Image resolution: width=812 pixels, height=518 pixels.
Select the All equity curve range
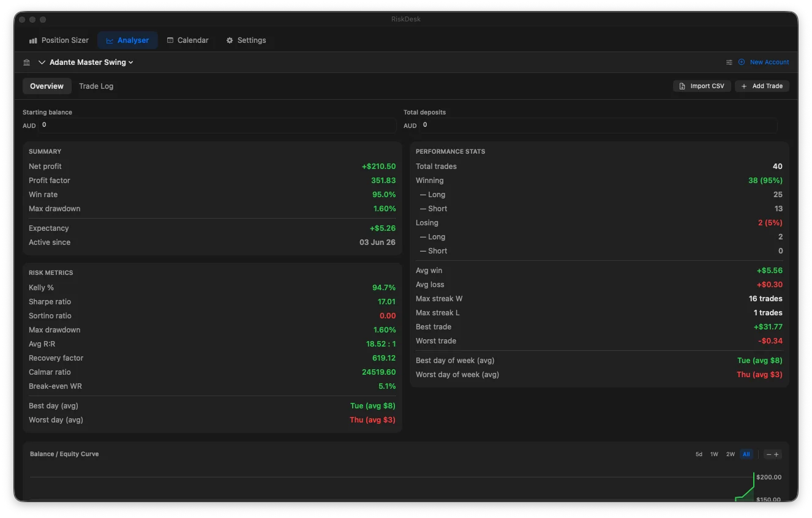coord(746,454)
